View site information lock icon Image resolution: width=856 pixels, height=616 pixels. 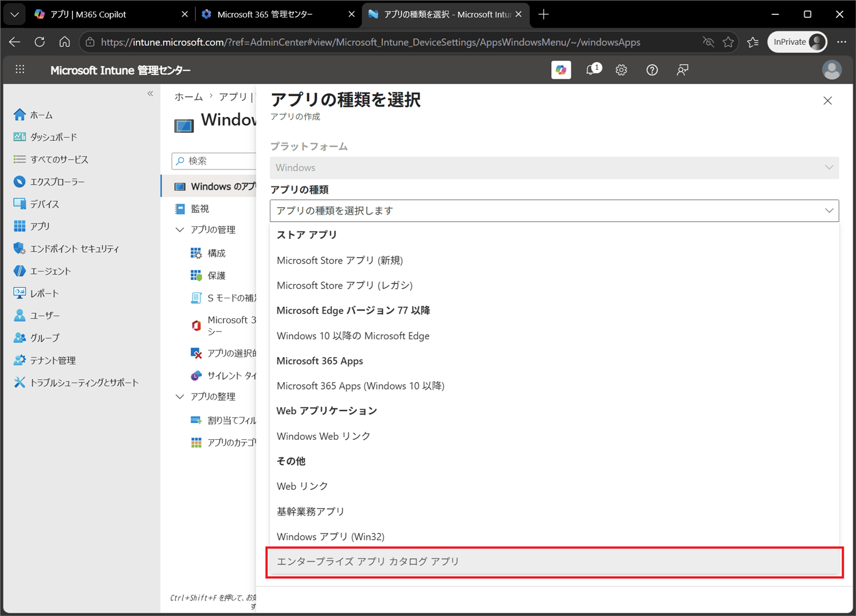click(x=90, y=42)
